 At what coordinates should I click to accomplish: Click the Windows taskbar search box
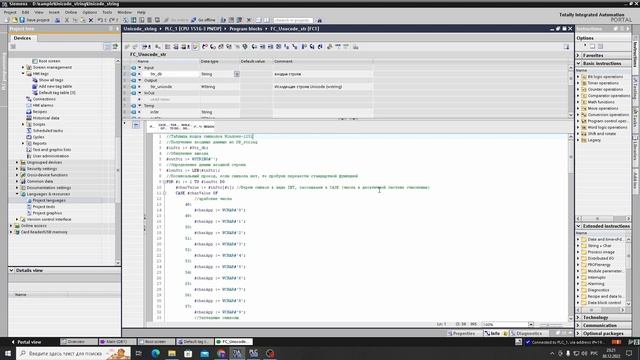73,353
